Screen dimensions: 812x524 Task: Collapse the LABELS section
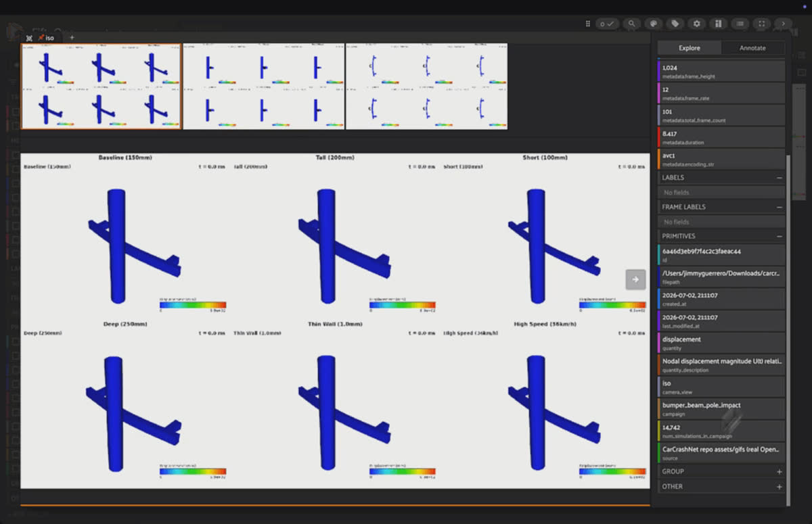780,178
